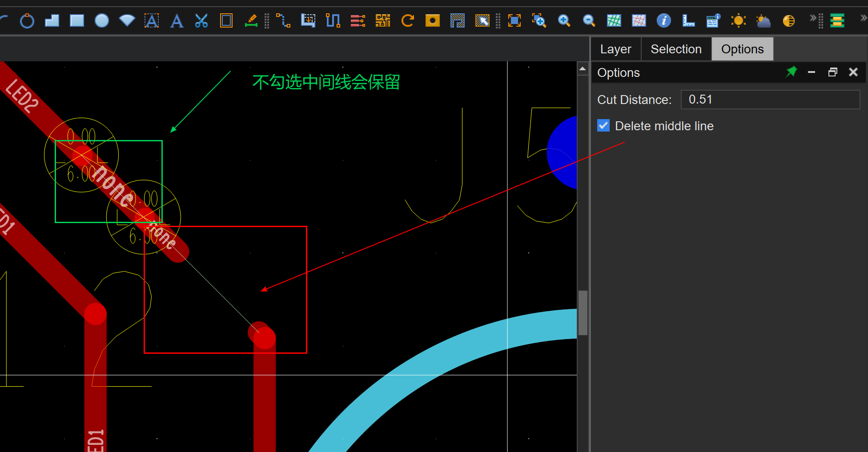Click the Cut Distance input field

[770, 100]
